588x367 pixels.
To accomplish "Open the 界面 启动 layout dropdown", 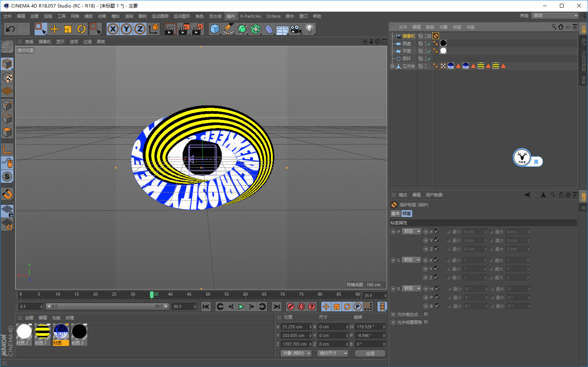I will point(555,15).
